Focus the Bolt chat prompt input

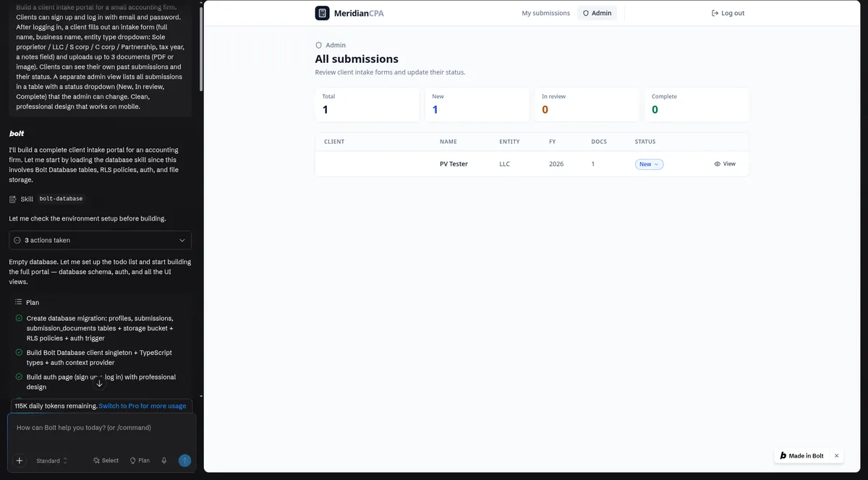[x=101, y=428]
